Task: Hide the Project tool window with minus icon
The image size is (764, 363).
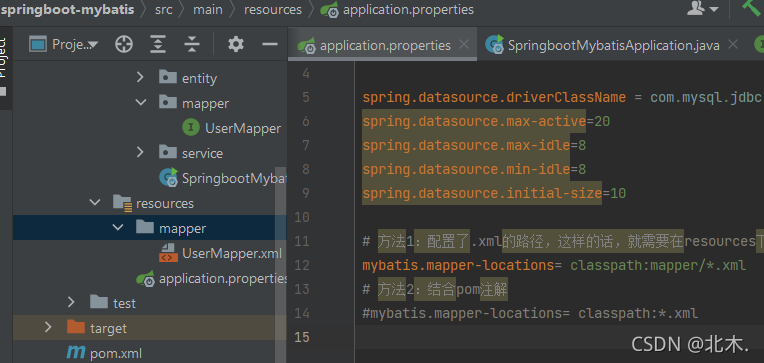Action: [269, 45]
